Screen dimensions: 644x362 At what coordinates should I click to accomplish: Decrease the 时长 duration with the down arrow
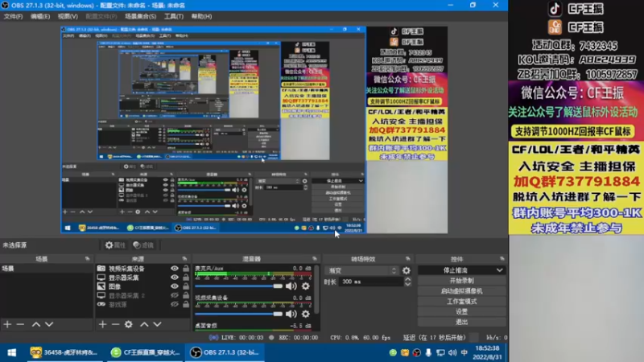click(x=407, y=284)
